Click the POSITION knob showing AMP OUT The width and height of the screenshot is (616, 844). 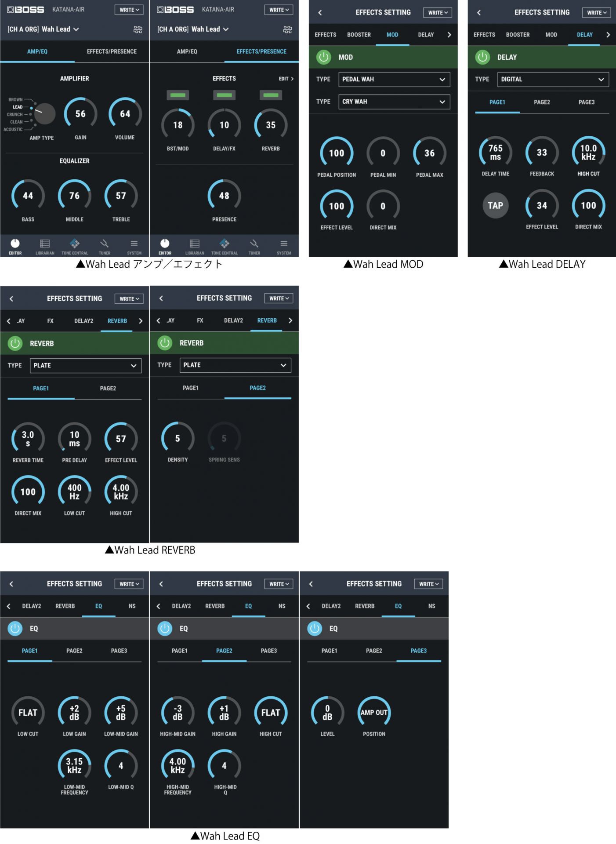click(x=374, y=713)
